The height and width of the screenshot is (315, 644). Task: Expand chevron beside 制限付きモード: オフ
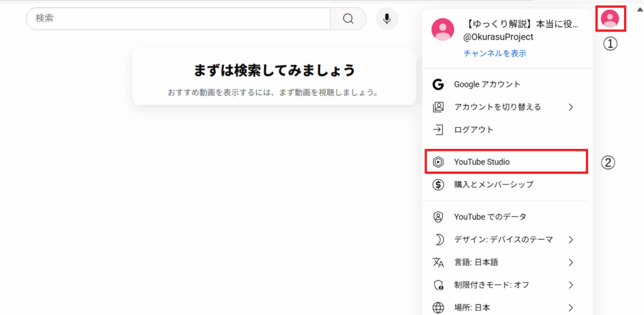[570, 285]
